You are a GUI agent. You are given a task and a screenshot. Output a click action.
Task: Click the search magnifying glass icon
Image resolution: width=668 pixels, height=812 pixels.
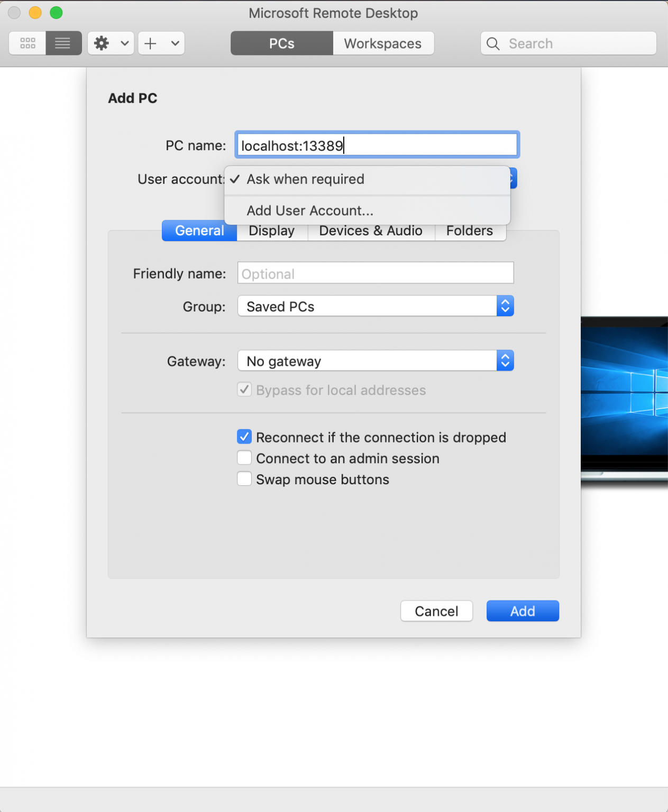tap(493, 44)
